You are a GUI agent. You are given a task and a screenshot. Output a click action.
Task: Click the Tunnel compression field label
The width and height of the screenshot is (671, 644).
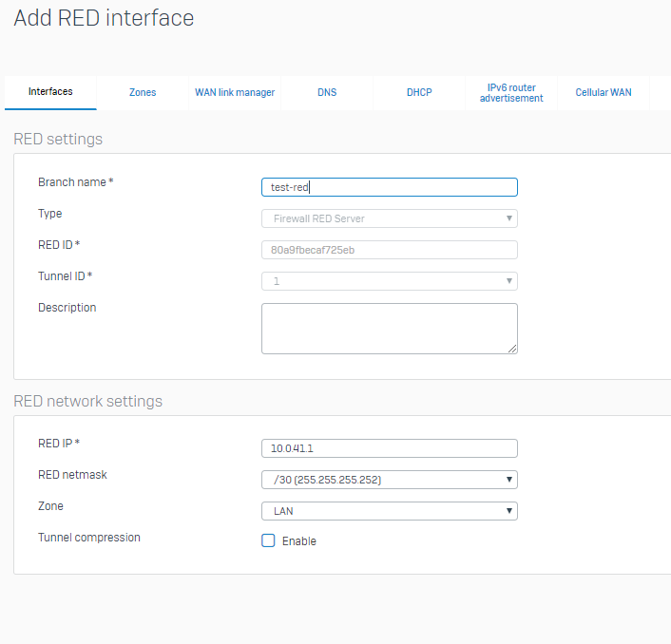point(89,538)
